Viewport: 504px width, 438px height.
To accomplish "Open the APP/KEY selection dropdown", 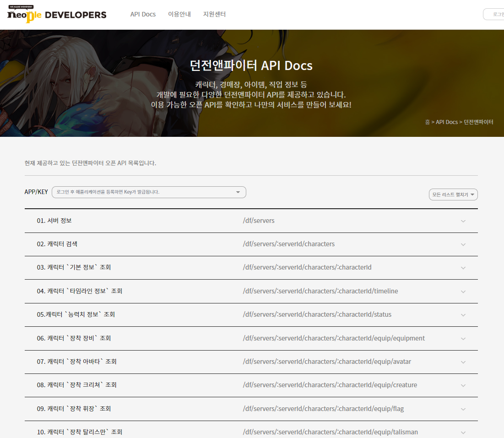I will 149,192.
